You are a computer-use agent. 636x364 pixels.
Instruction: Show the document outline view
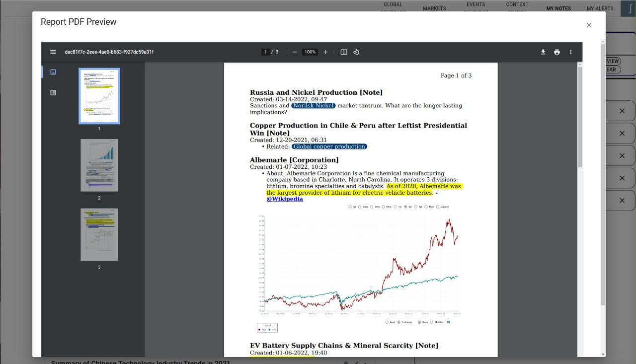[x=53, y=92]
